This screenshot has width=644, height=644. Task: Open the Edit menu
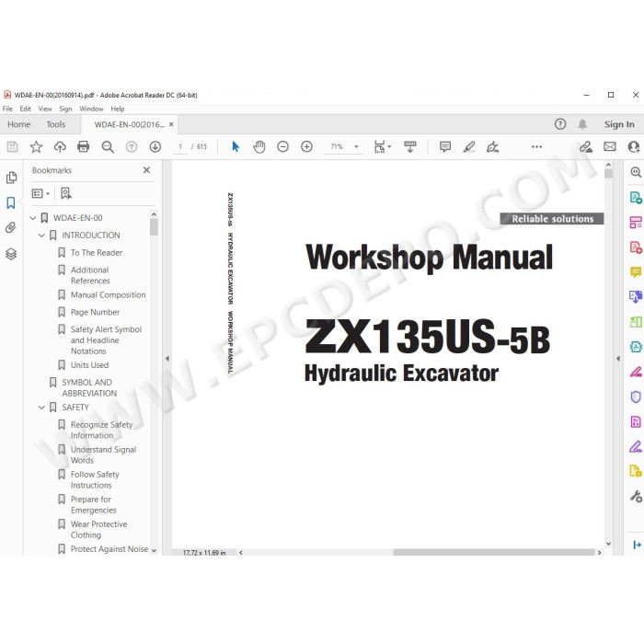click(26, 109)
